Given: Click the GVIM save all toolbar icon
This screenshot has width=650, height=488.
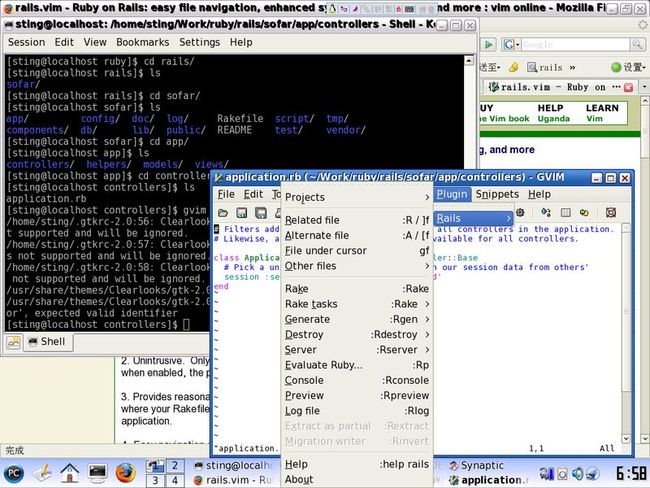Looking at the screenshot, I should [x=261, y=213].
